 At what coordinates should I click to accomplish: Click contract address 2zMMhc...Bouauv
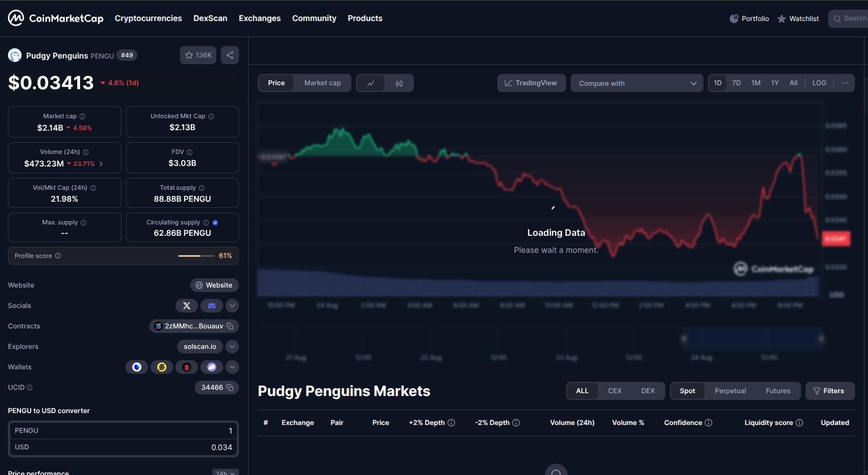194,326
